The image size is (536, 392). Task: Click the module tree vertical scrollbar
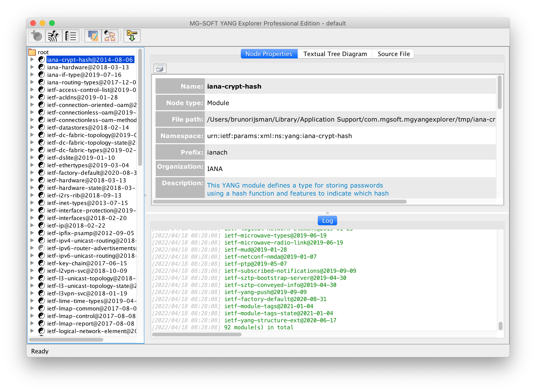(x=140, y=107)
